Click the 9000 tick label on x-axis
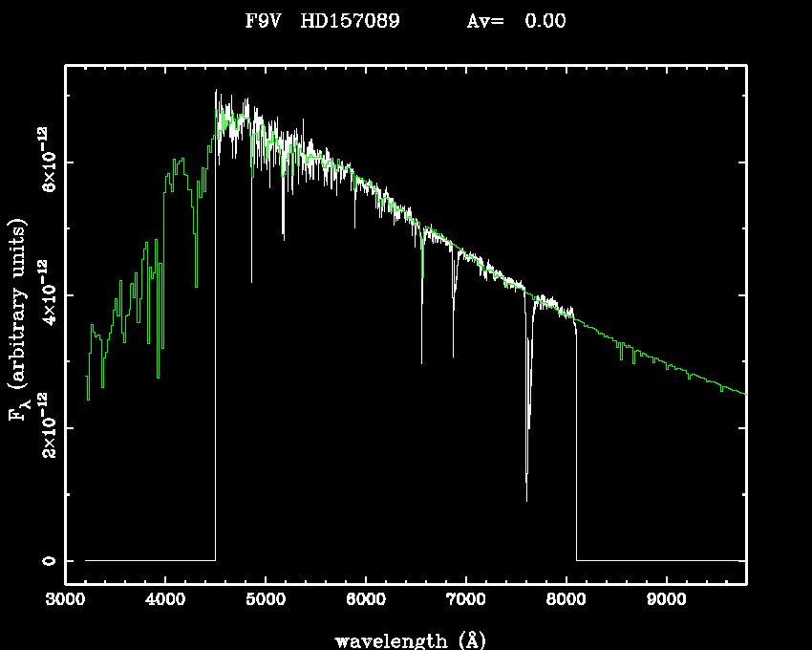 point(666,601)
